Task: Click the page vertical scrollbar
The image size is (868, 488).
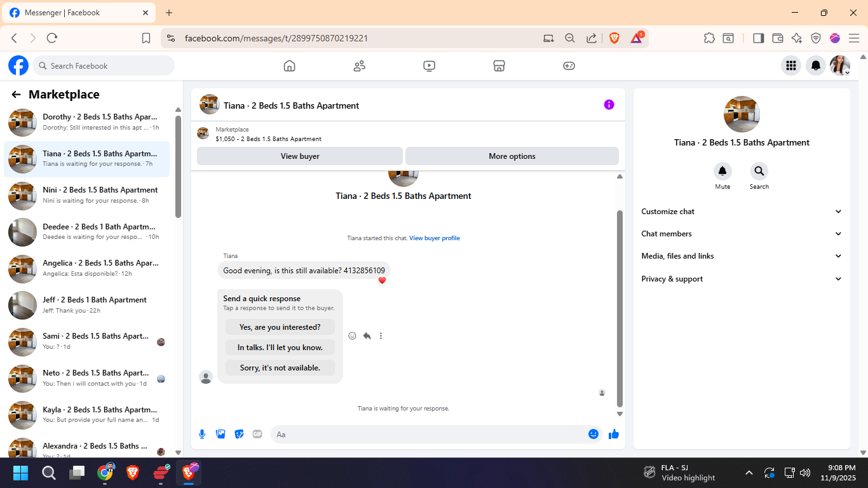Action: 863,254
